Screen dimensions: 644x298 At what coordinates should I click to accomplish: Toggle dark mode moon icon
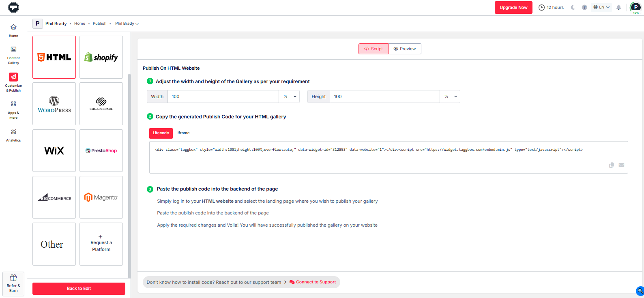pos(573,7)
